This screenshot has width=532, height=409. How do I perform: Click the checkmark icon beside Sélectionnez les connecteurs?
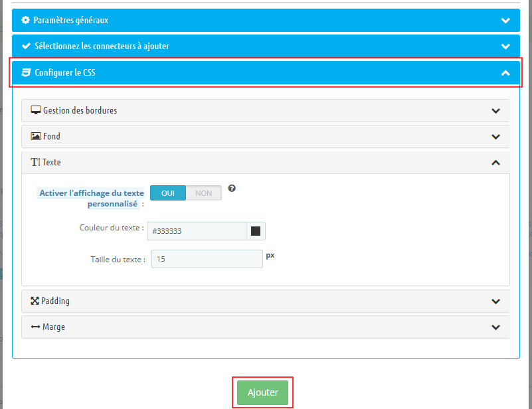click(x=26, y=46)
